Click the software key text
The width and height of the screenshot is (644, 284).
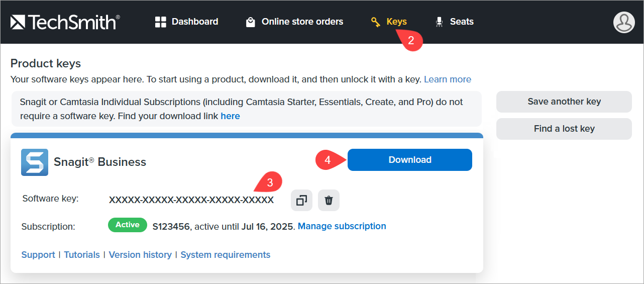[x=191, y=200]
